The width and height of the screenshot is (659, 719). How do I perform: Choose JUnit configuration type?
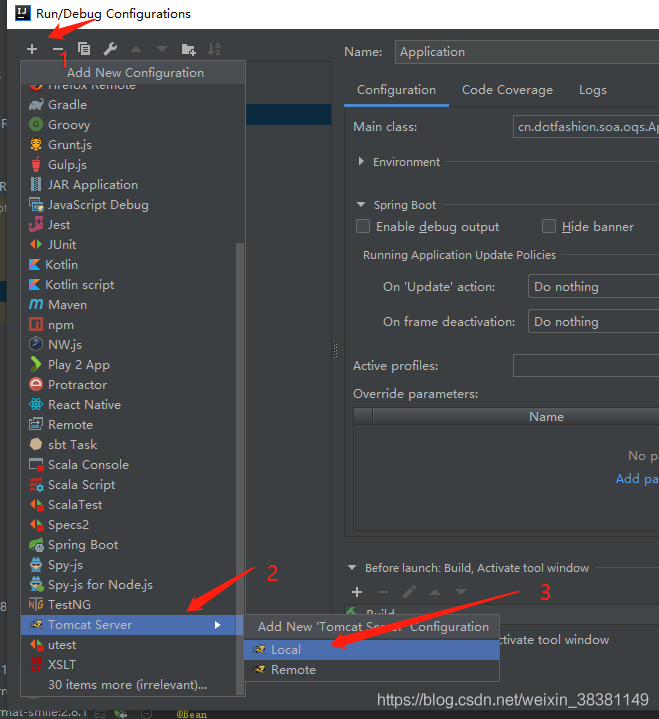click(x=133, y=245)
